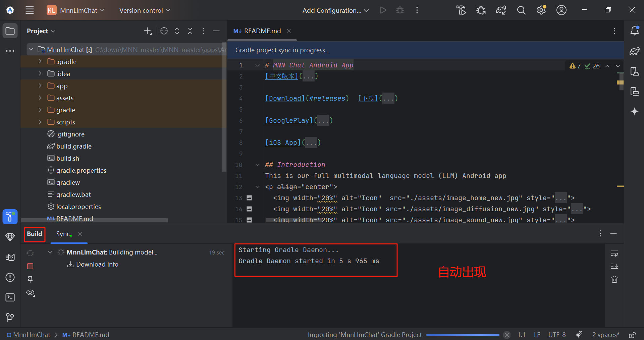Click the Project tree horizontal scrollbar
644x340 pixels.
[x=95, y=221]
